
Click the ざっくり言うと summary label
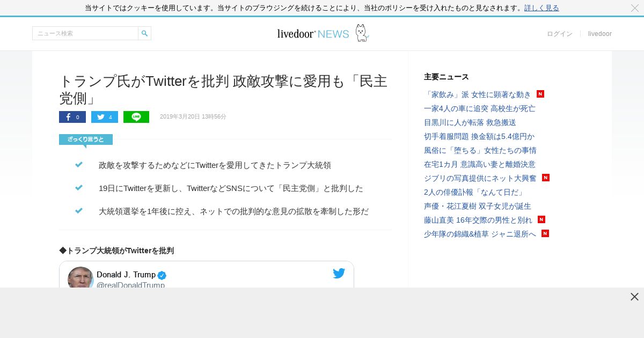(x=86, y=139)
